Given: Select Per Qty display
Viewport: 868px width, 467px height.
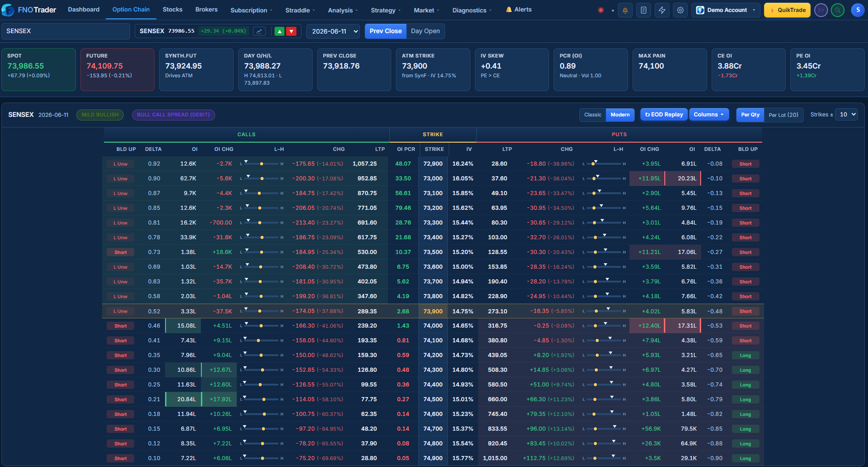Looking at the screenshot, I should click(x=750, y=115).
